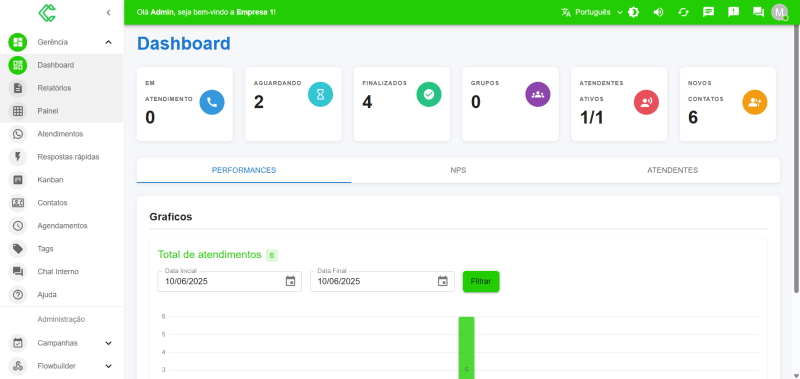800x379 pixels.
Task: Click the Respostas rápidas lightning icon
Action: tap(18, 157)
